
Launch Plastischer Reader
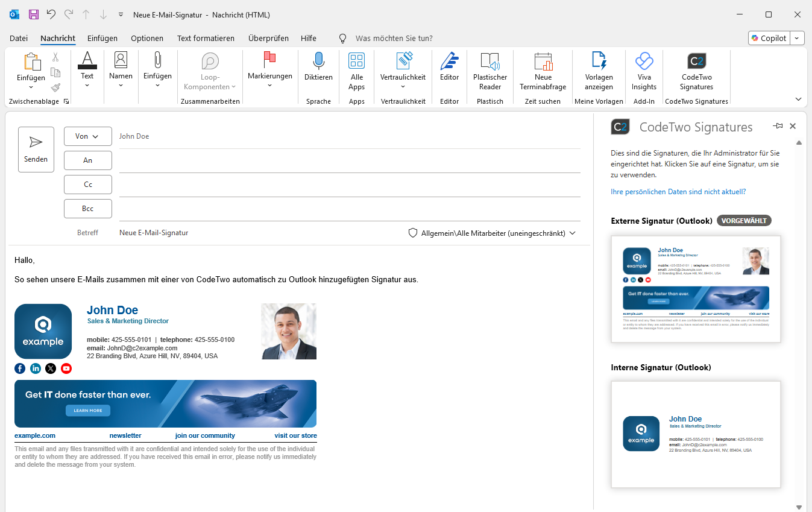pyautogui.click(x=489, y=71)
